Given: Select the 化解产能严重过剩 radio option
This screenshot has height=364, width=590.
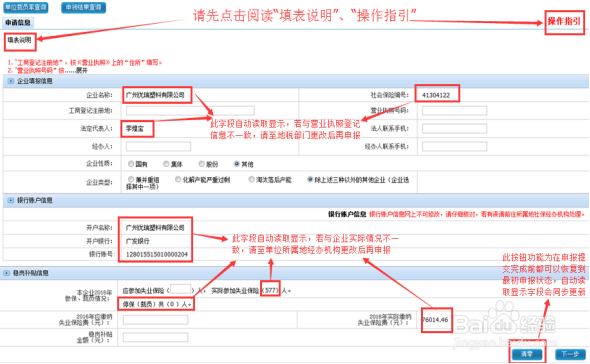Looking at the screenshot, I should [x=178, y=180].
